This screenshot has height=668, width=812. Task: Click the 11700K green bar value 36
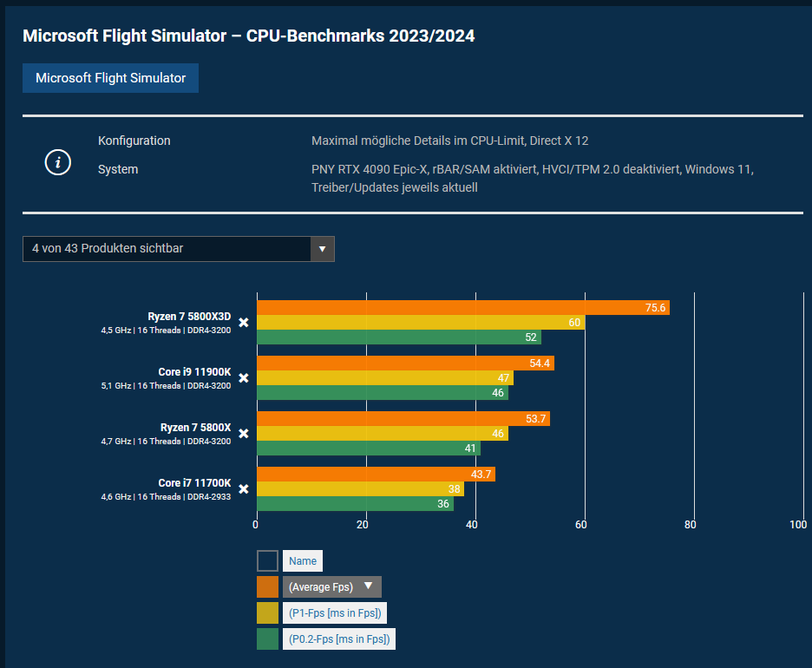click(356, 503)
